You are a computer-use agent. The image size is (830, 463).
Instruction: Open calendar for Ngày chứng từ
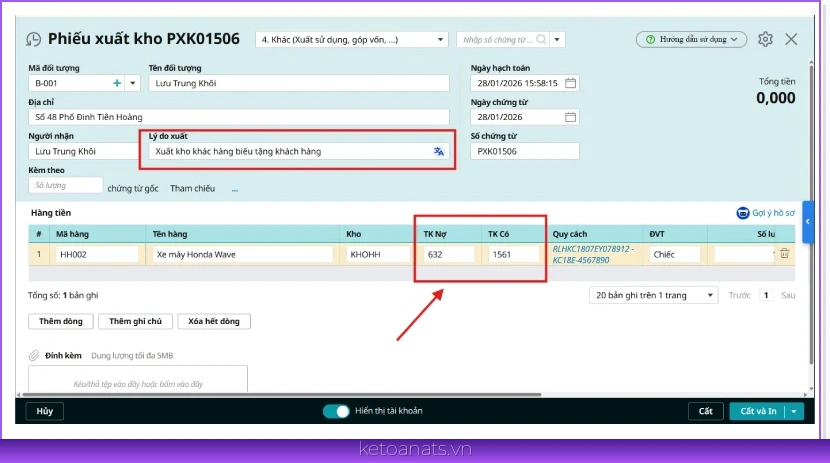point(570,117)
